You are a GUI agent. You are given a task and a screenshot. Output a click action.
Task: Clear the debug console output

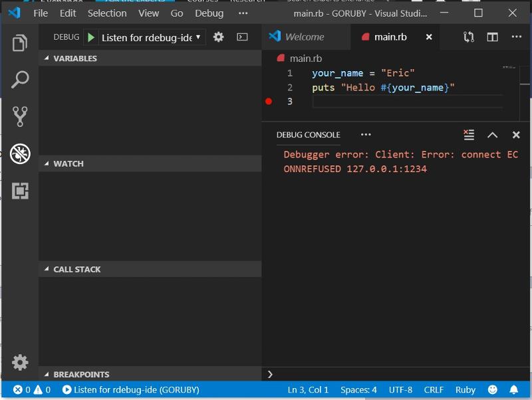point(469,135)
